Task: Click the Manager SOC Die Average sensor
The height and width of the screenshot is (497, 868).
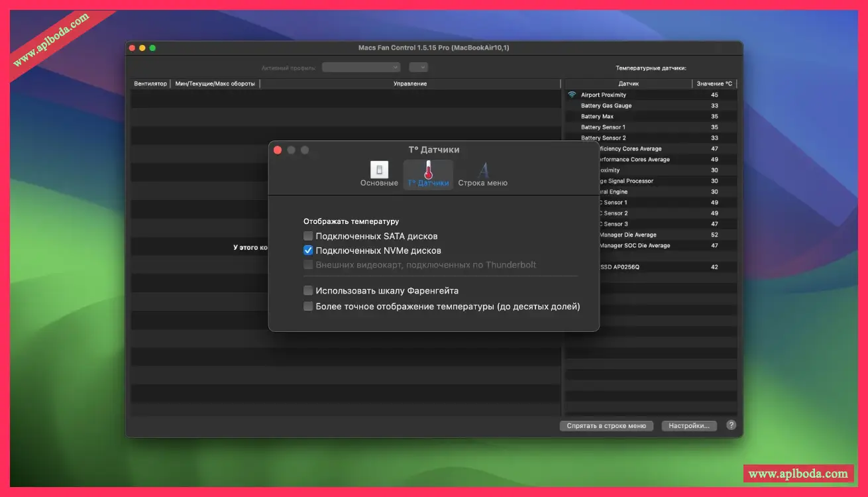Action: 634,245
